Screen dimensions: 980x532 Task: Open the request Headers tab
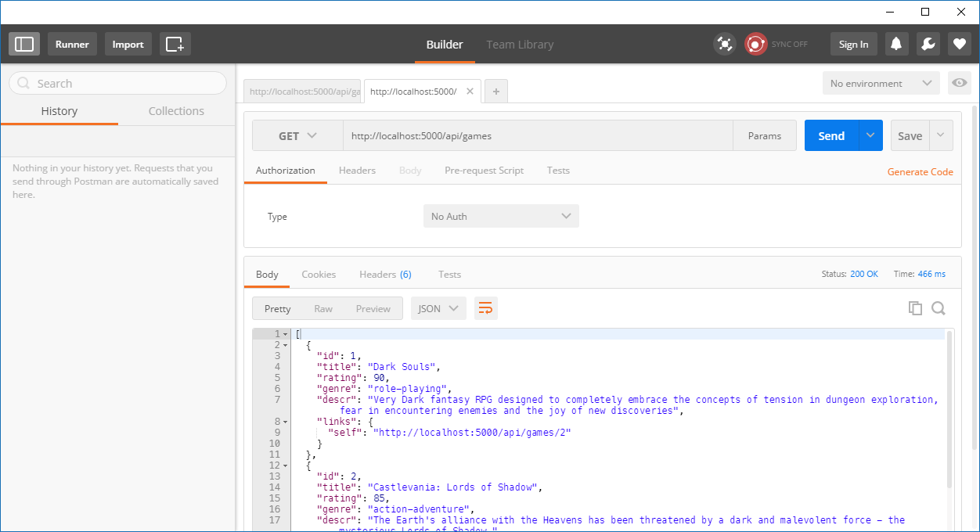[x=357, y=170]
